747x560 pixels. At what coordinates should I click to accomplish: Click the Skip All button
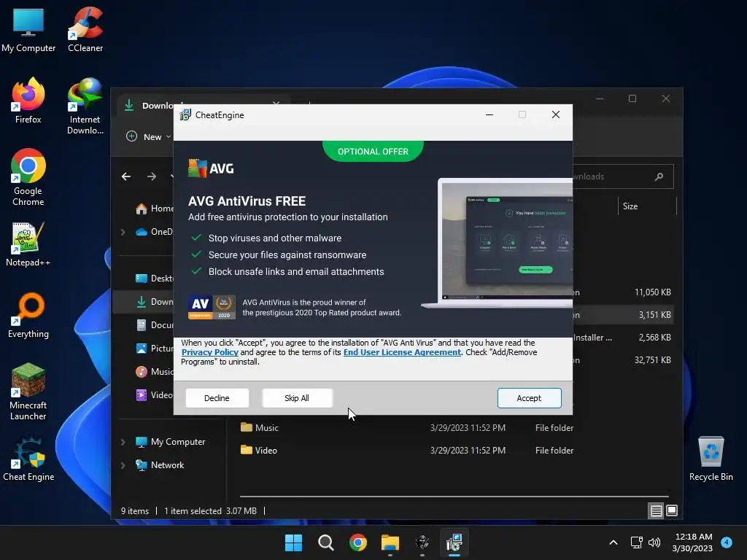click(297, 398)
